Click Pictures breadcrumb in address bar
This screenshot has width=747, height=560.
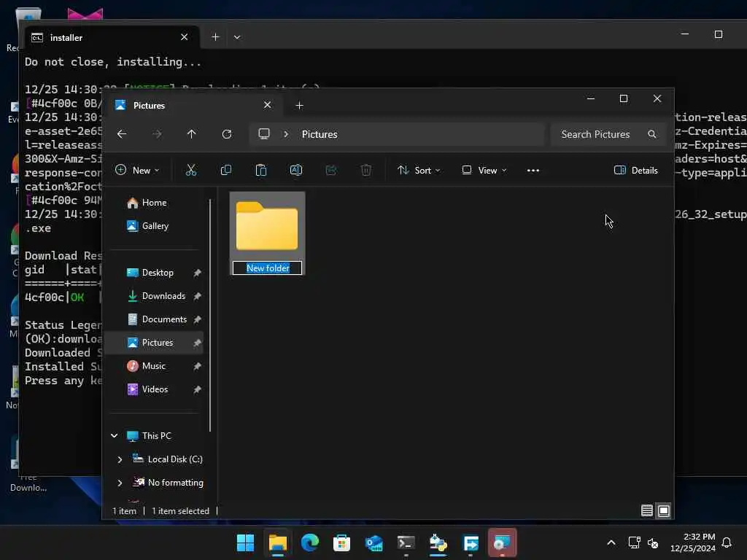pyautogui.click(x=320, y=134)
